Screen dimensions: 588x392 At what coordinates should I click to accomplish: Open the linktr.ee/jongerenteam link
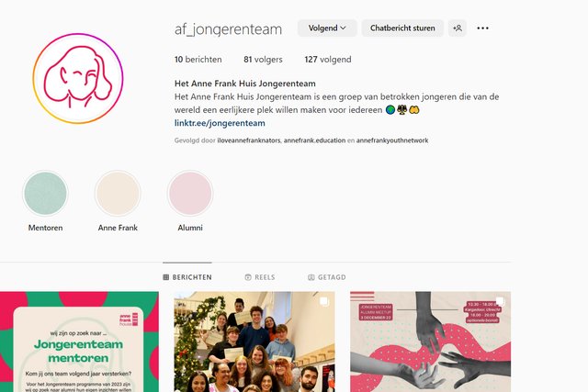[x=220, y=123]
